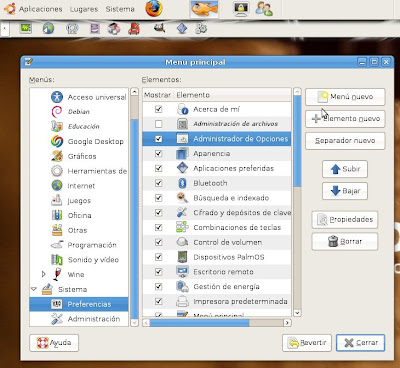The image size is (400, 368).
Task: Select the Internet globe icon in Menús
Action: click(x=57, y=185)
